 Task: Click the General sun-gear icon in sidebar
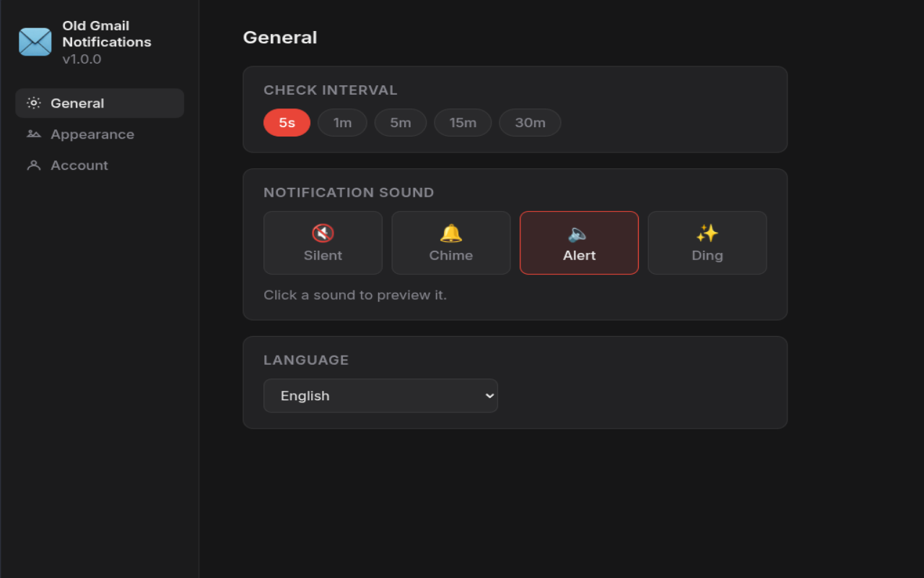33,103
